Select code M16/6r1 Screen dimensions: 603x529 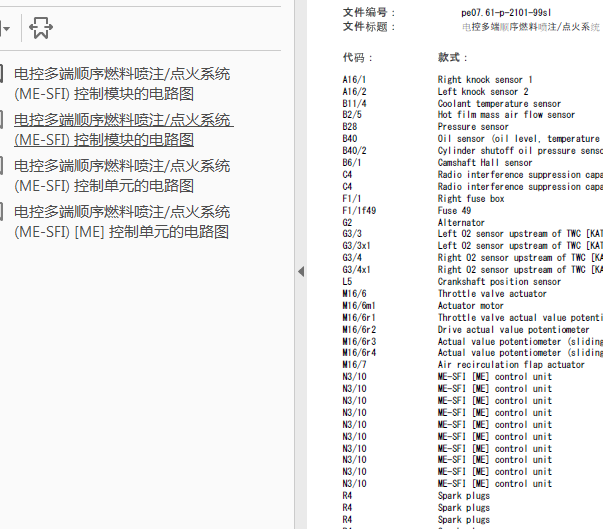click(x=359, y=318)
